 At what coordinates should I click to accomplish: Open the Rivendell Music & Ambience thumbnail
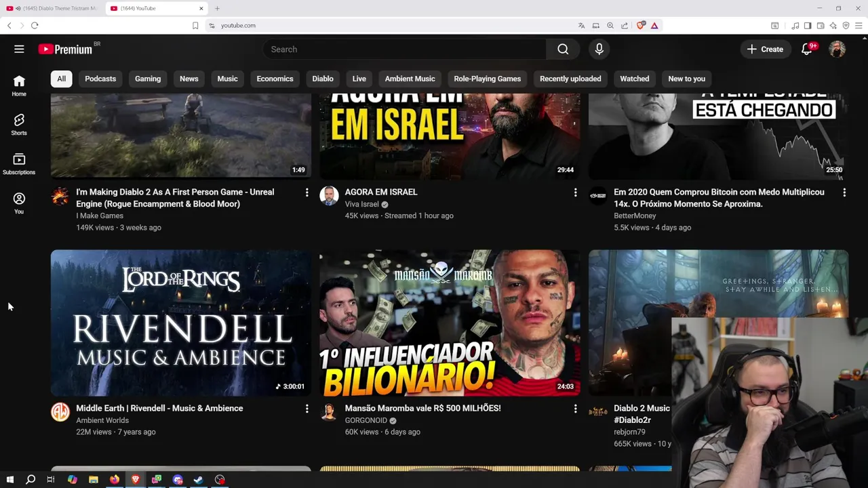tap(181, 323)
